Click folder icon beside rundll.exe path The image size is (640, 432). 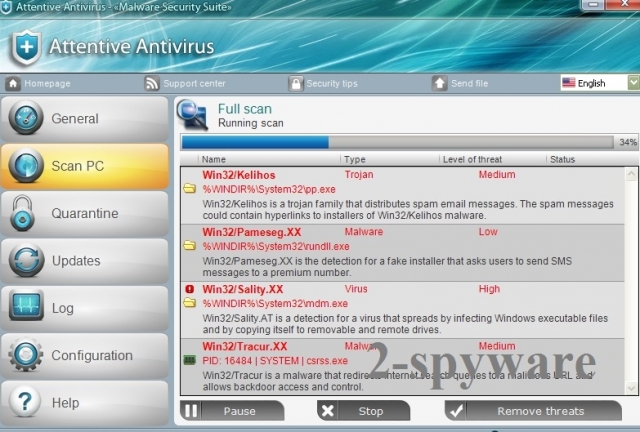pos(189,246)
